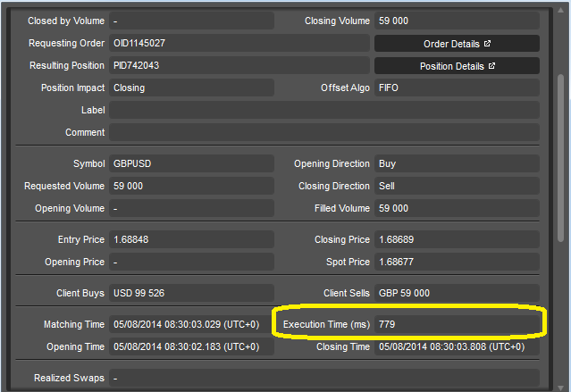
Task: Click the external link icon in Order Details
Action: coord(487,44)
